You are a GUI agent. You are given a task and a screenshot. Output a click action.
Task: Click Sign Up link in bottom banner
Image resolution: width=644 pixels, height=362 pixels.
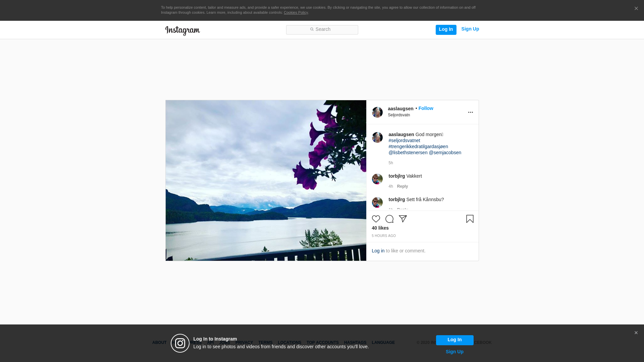(454, 352)
